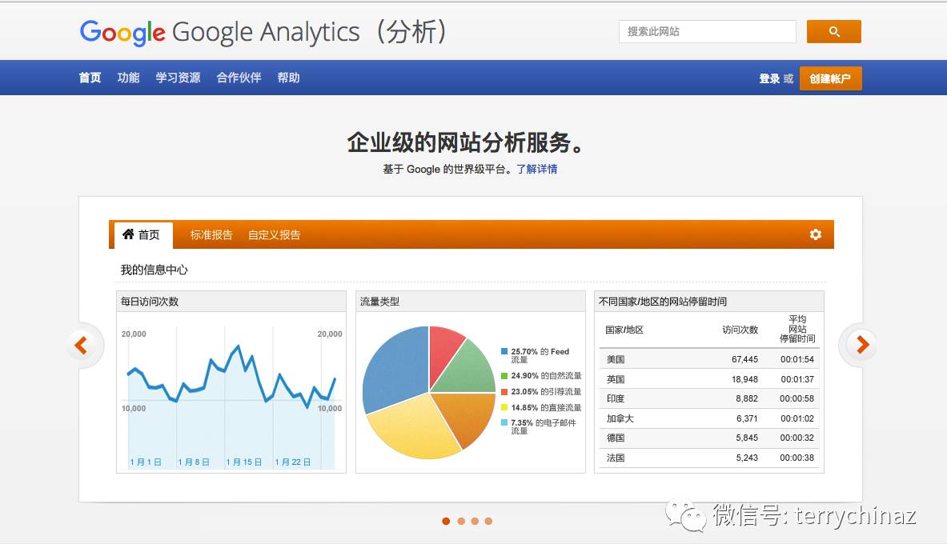The height and width of the screenshot is (560, 947).
Task: Click the light blue 电子邮件流量 legend swatch
Action: (504, 422)
